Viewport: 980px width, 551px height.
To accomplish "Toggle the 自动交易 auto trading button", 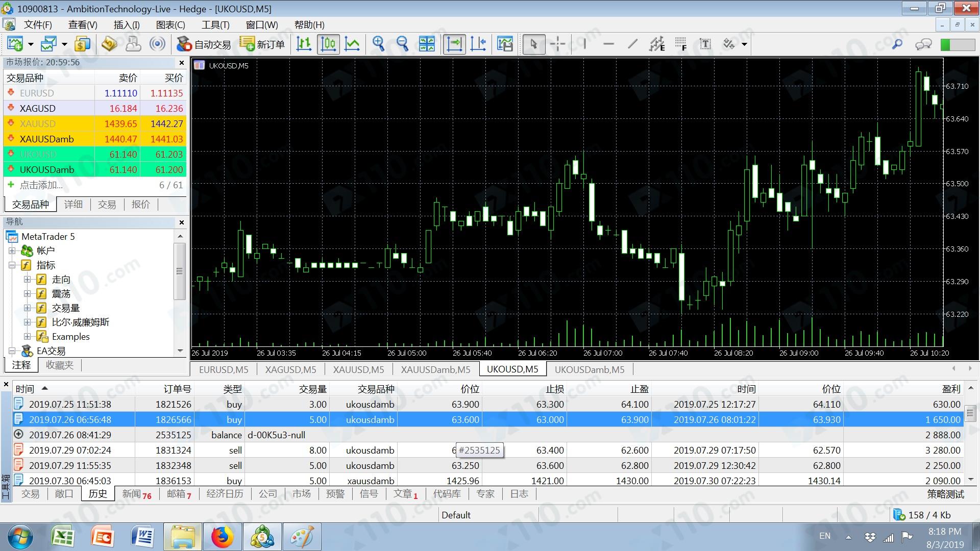I will [204, 44].
